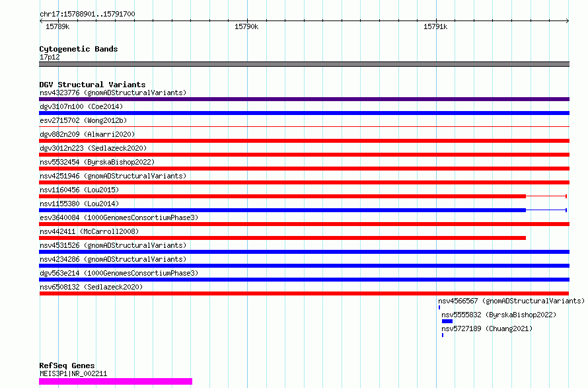Click the MEIS3P1|NR_002211 gene label

(x=73, y=373)
